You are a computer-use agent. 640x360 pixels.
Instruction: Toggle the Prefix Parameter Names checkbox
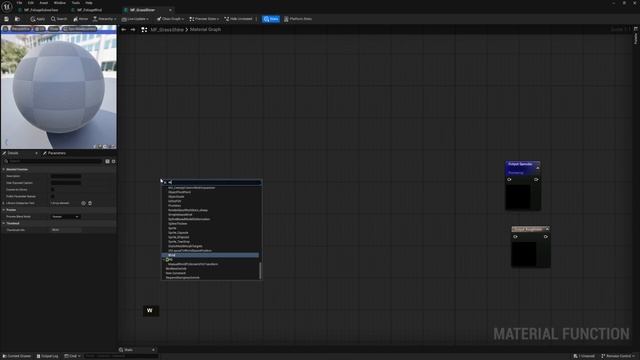[x=52, y=196]
